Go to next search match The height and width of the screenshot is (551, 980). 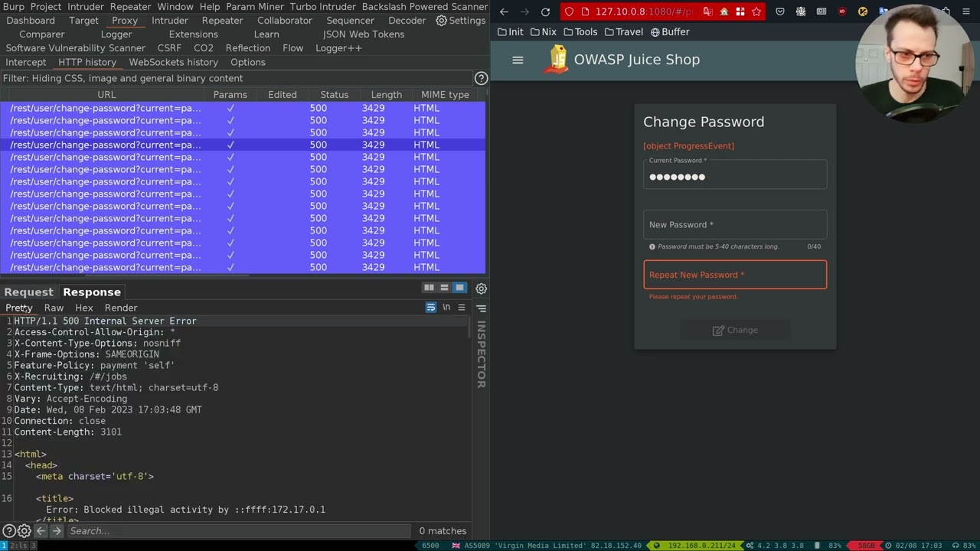(x=57, y=530)
